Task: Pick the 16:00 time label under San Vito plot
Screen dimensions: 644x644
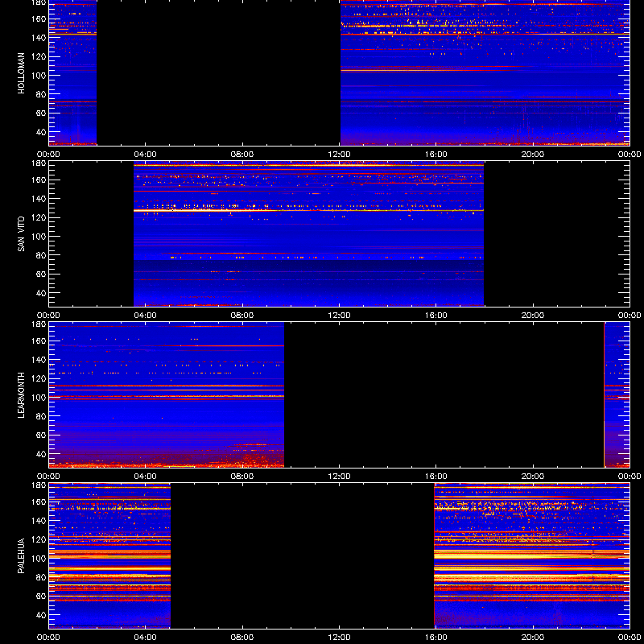Action: click(436, 316)
